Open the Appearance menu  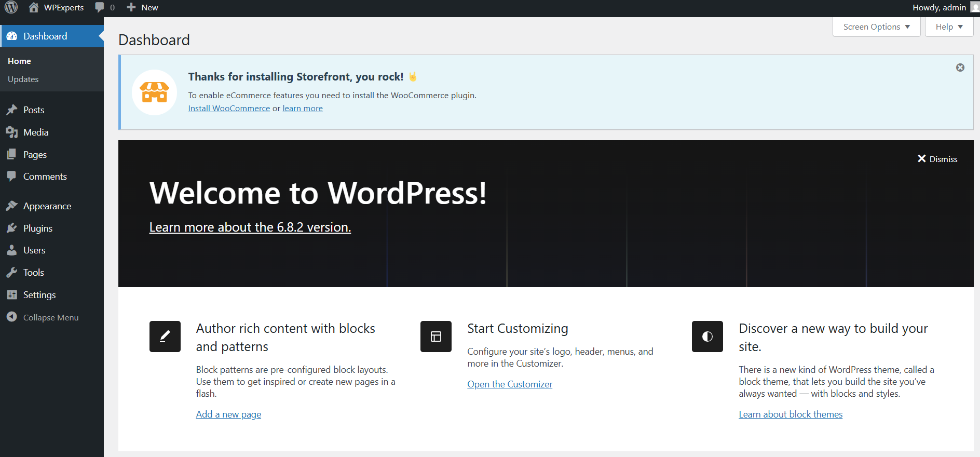click(52, 206)
